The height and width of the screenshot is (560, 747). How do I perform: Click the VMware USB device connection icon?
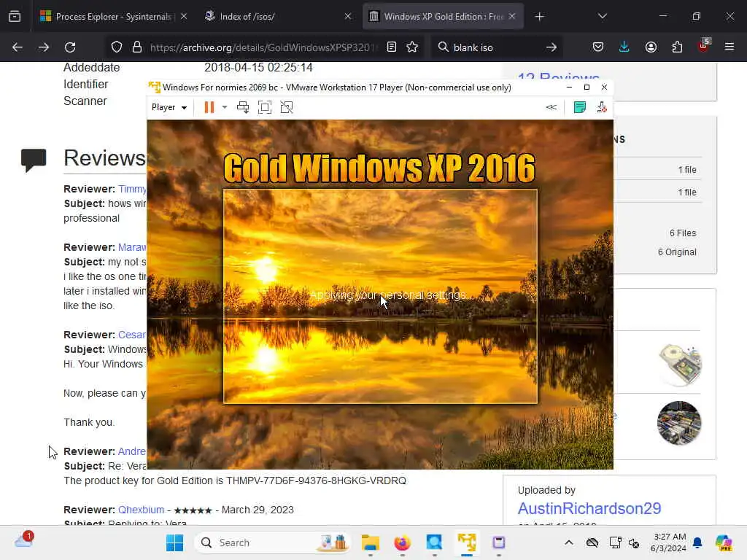point(602,107)
